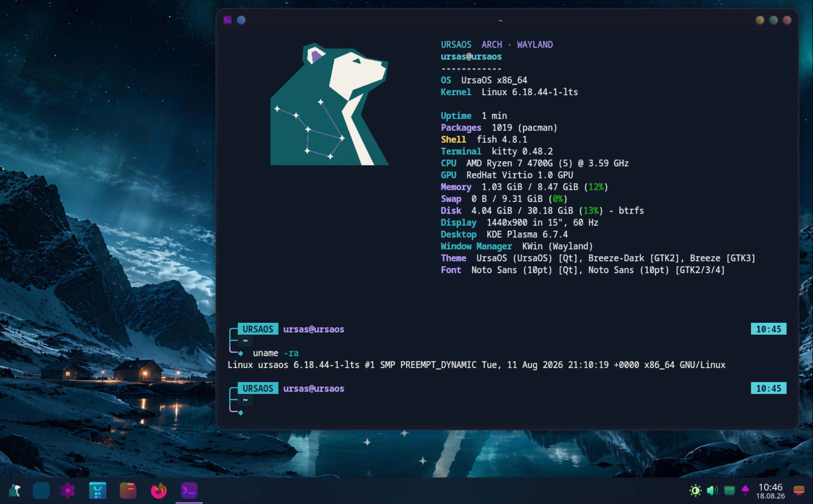Click the show desktop monitor icon
This screenshot has height=504, width=813.
click(799, 491)
